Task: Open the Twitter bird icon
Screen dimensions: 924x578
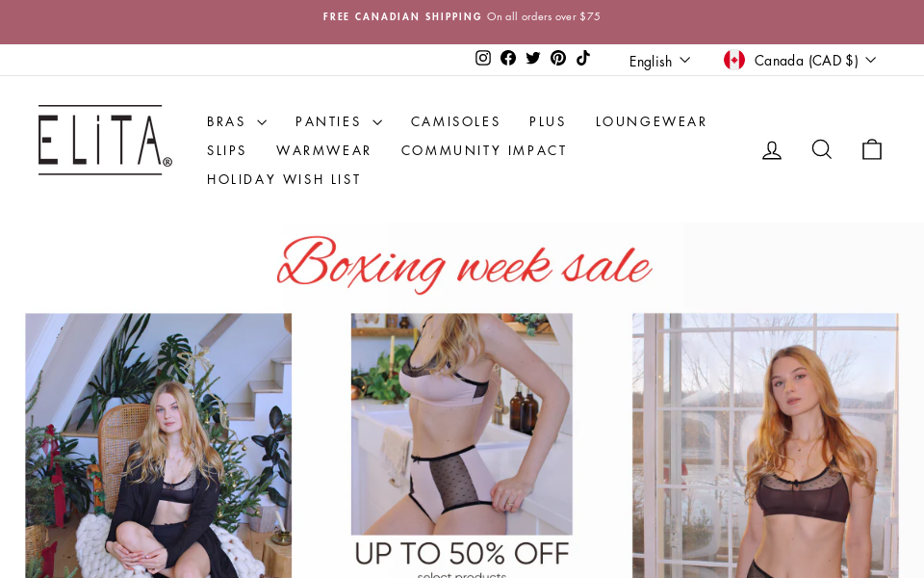Action: (x=532, y=58)
